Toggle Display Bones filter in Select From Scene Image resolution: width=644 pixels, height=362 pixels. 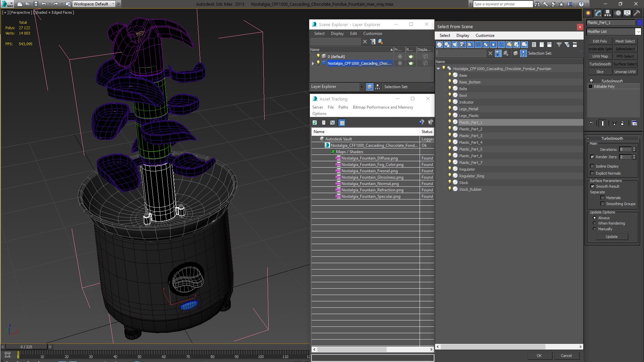(x=501, y=45)
